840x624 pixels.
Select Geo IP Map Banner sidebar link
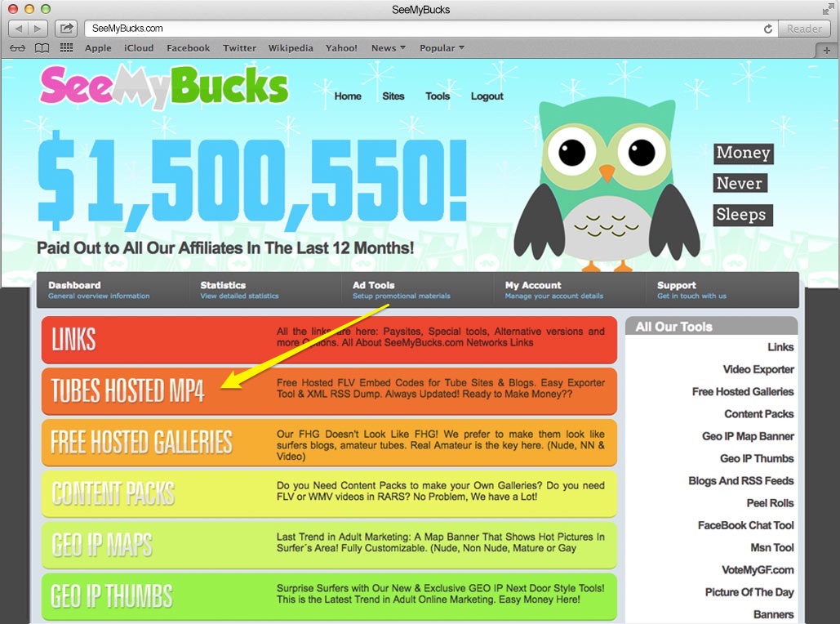pos(748,436)
